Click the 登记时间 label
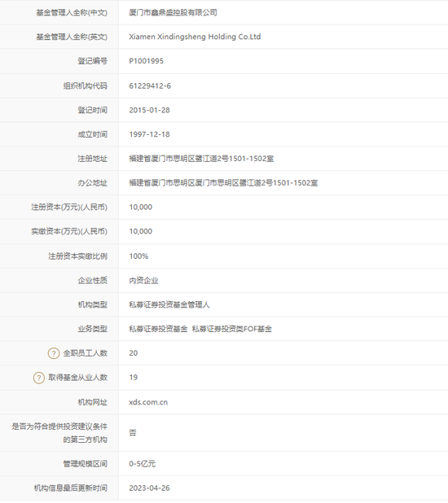The width and height of the screenshot is (448, 503). (93, 110)
